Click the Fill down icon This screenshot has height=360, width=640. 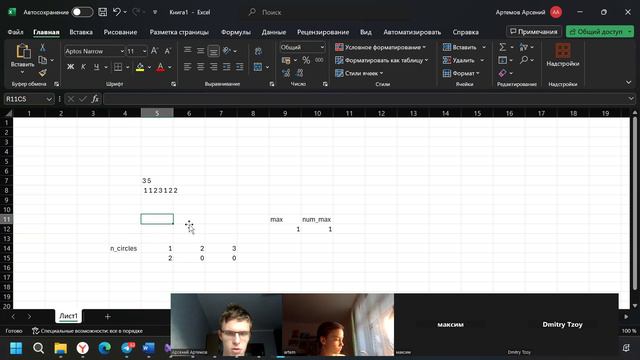pyautogui.click(x=502, y=60)
